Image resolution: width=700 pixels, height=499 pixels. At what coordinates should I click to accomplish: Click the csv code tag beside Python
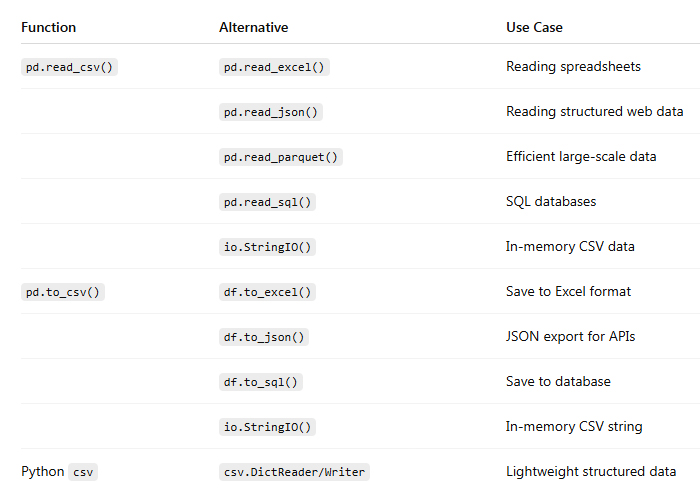84,472
